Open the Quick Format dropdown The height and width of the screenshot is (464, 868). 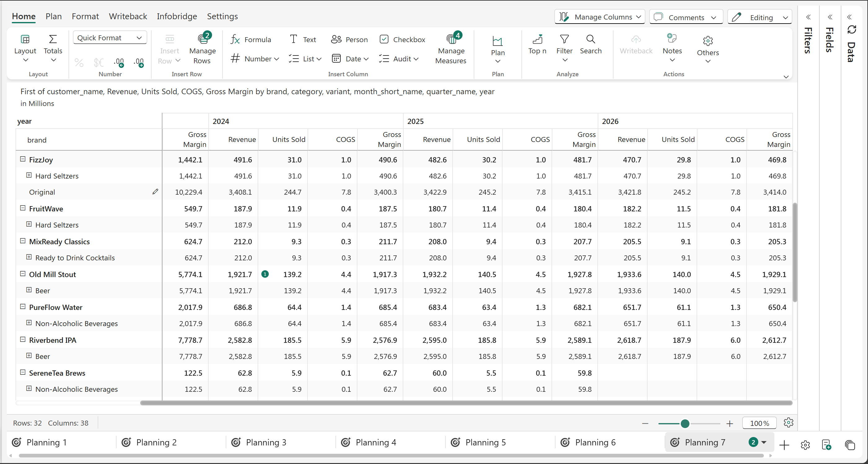tap(110, 38)
